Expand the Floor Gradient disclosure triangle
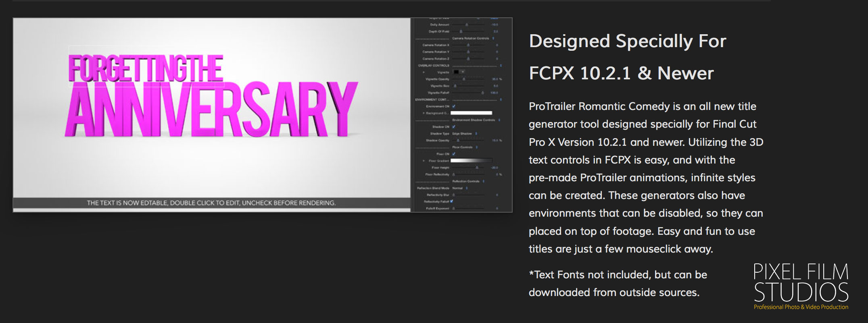Screen dimensions: 868x323 point(424,161)
